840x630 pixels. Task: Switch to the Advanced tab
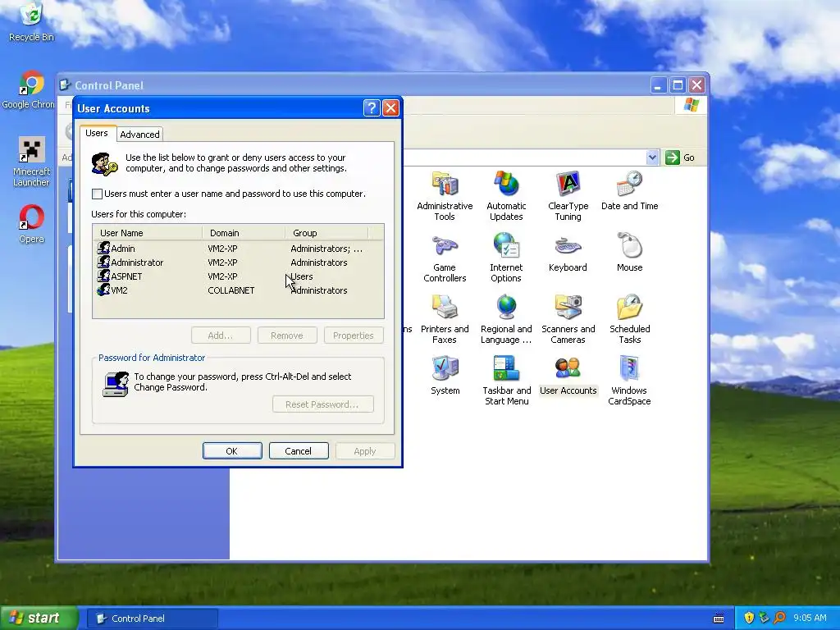(139, 134)
